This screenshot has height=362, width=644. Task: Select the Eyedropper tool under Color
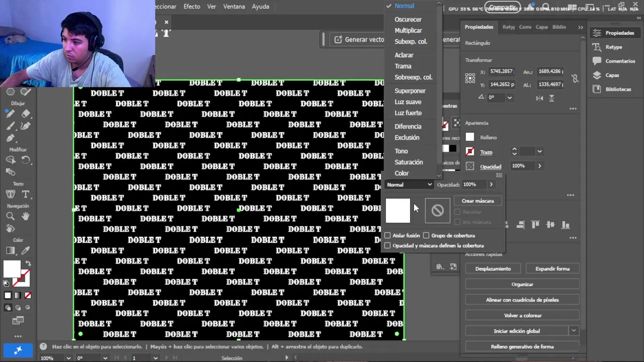coord(26,250)
